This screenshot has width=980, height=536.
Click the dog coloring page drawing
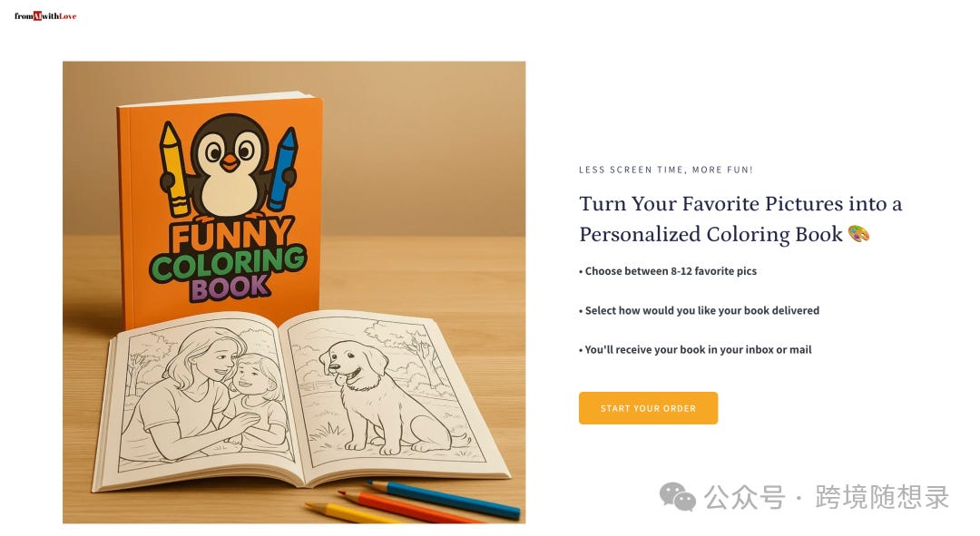pos(385,394)
